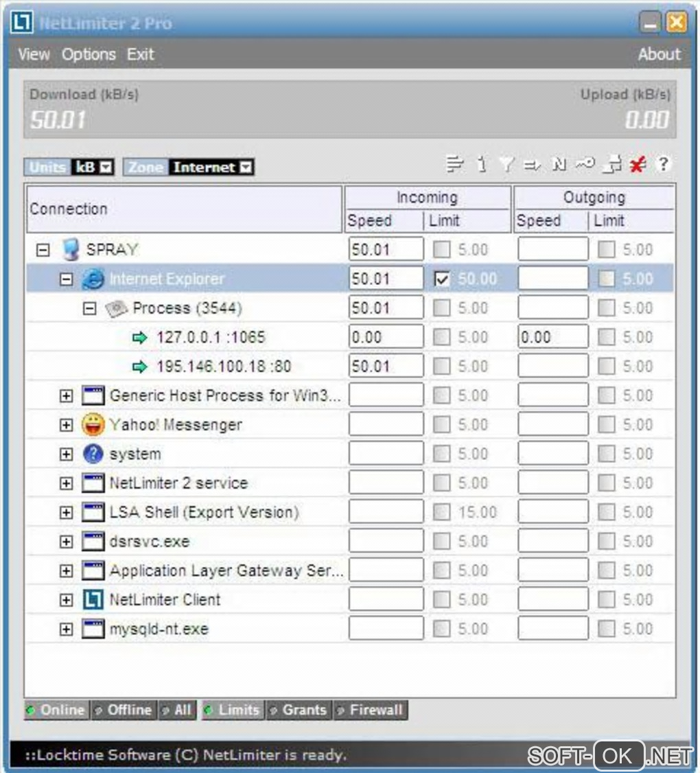Click 127.0.0.1 :1065 outgoing speed field
Screen dimensions: 700x773
[552, 337]
